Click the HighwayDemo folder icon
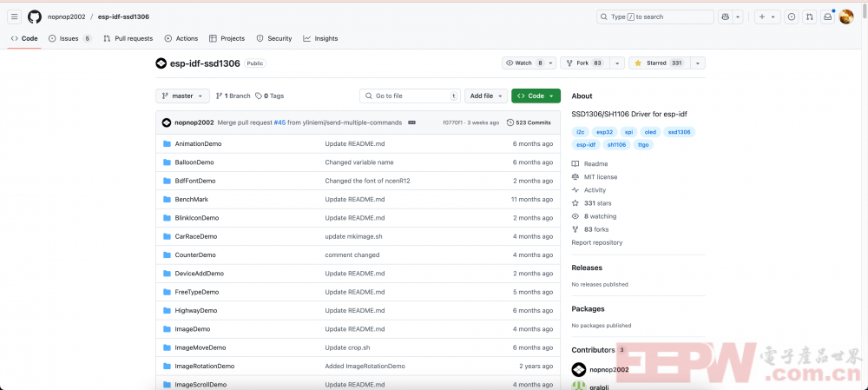The height and width of the screenshot is (390, 868). click(167, 311)
